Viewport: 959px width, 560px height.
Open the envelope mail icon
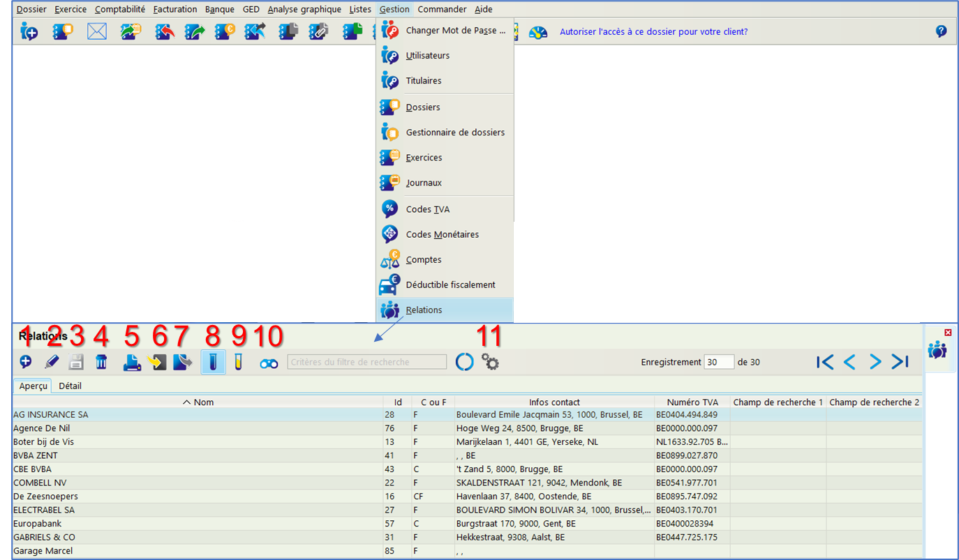(x=96, y=31)
